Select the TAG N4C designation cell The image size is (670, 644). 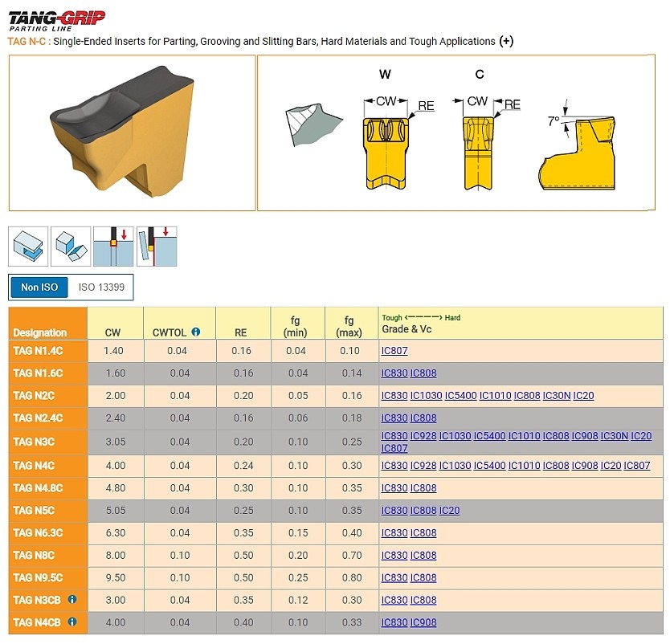click(x=48, y=466)
